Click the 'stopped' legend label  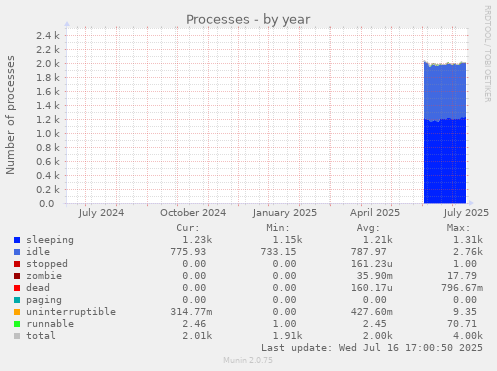[47, 264]
